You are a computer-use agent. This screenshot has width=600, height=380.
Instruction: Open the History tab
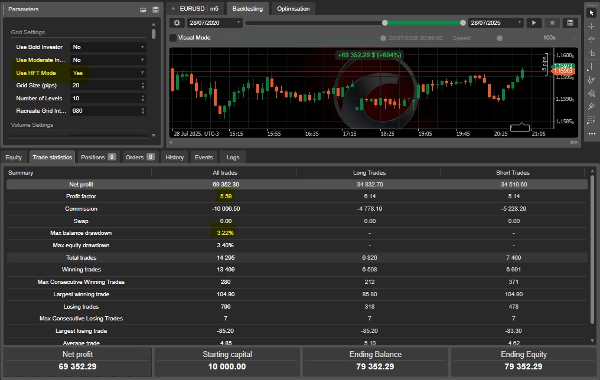174,157
